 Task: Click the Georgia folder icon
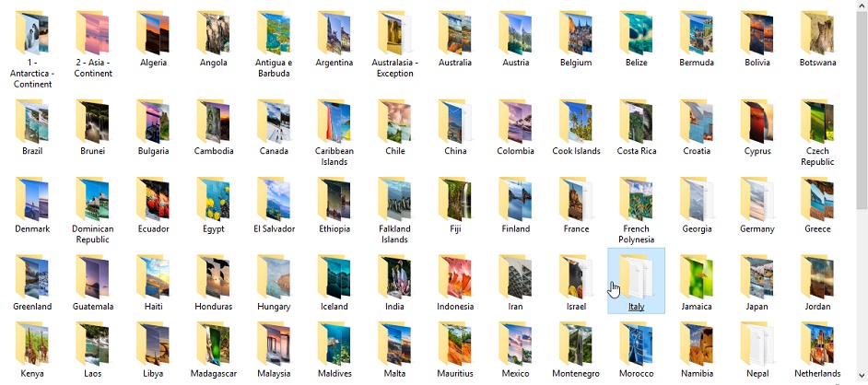click(697, 199)
